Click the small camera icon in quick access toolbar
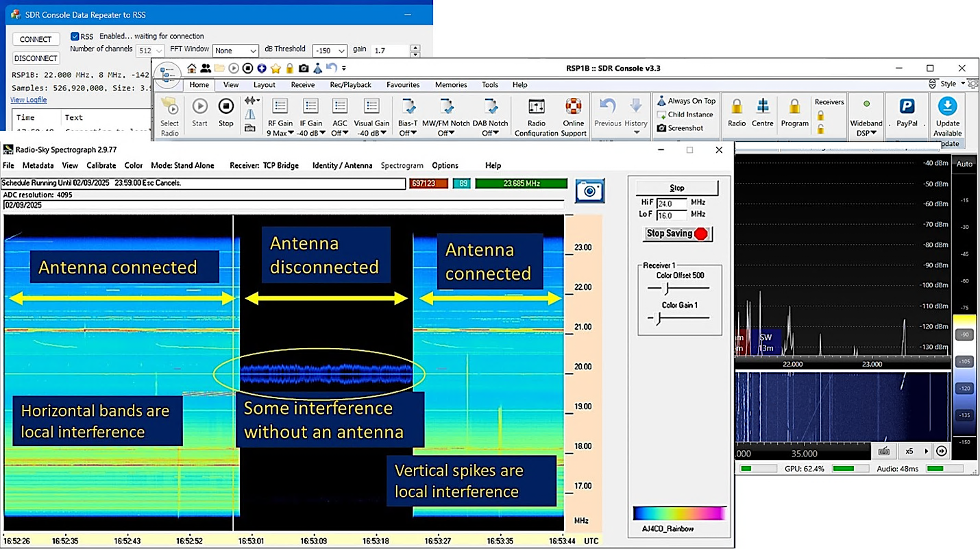The image size is (980, 549). (304, 68)
